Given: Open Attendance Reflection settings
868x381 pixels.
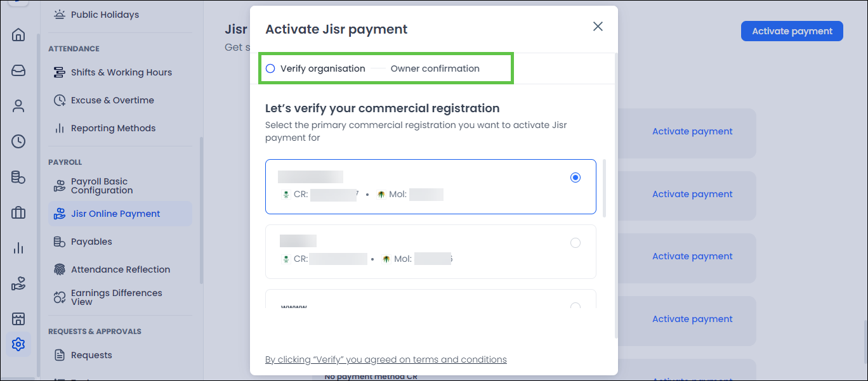Looking at the screenshot, I should pos(121,269).
